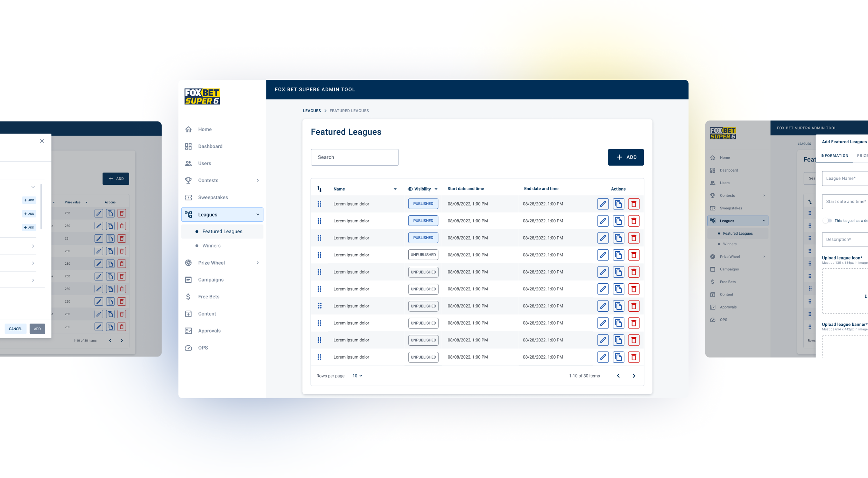The image size is (868, 478).
Task: In right window, click League Name field
Action: coord(845,178)
